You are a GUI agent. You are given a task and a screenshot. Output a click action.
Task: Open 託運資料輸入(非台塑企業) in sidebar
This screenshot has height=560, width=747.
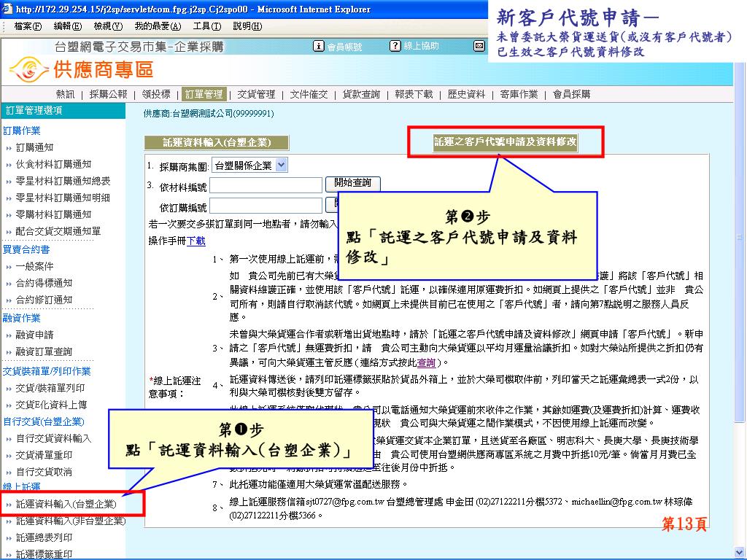point(71,521)
